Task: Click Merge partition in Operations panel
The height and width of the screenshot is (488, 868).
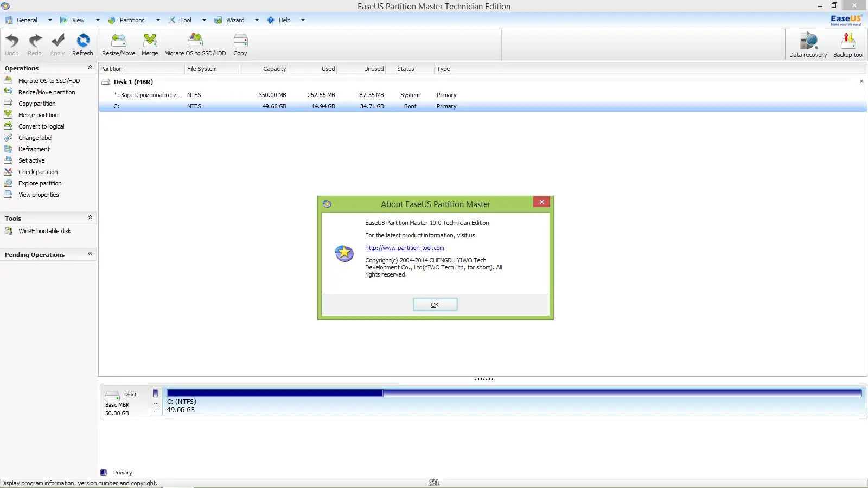Action: pos(38,115)
